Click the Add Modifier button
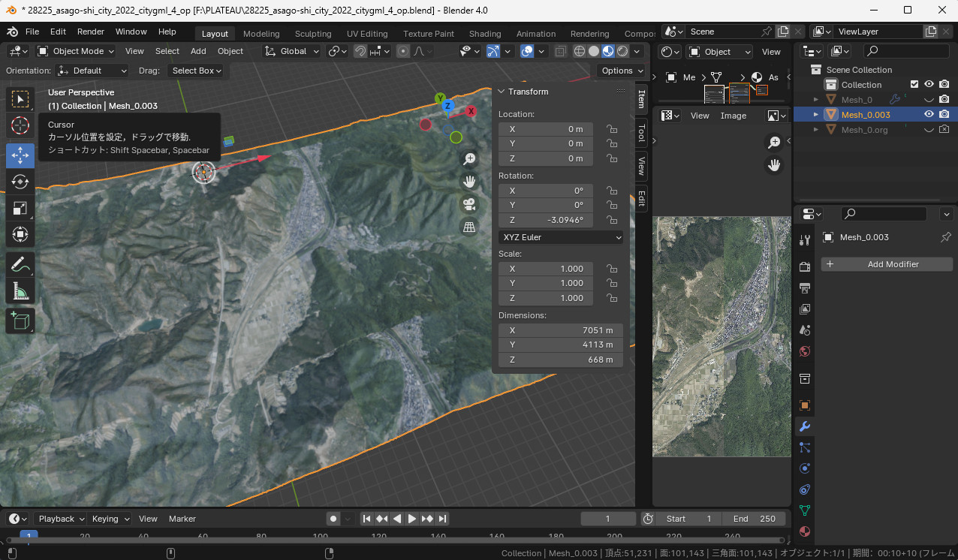 click(887, 264)
